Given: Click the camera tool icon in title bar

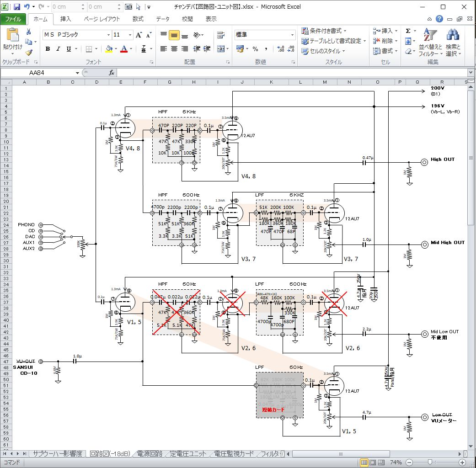Looking at the screenshot, I should coord(128,7).
